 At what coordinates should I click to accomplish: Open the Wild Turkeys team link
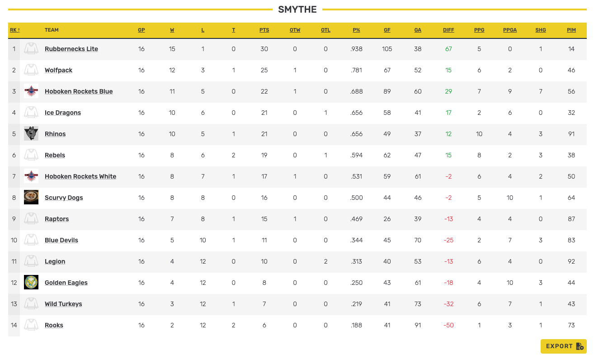(63, 304)
